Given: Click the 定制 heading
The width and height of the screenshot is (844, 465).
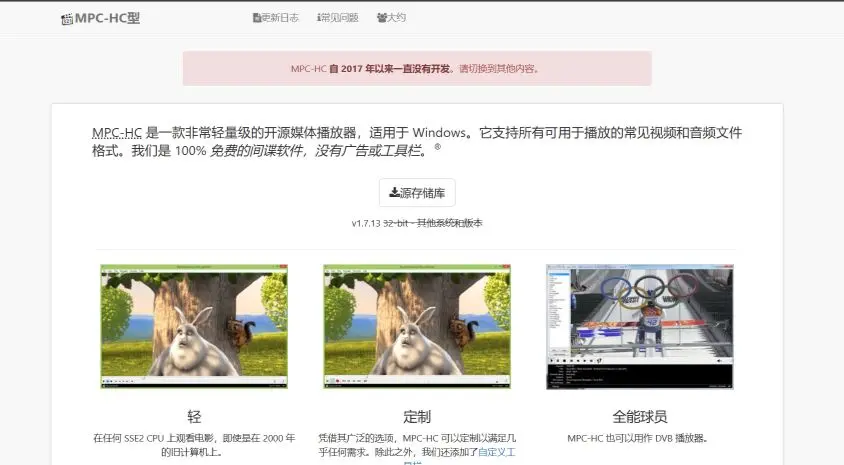Looking at the screenshot, I should [x=417, y=417].
